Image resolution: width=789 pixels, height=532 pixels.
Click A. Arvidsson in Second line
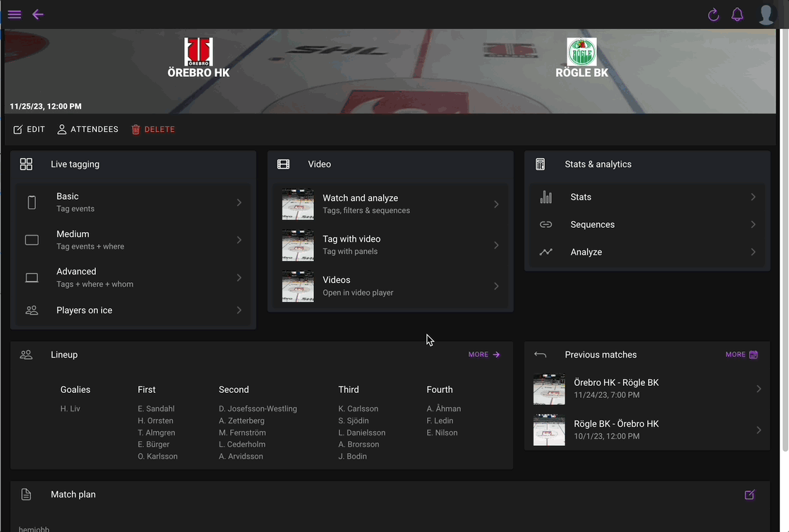click(x=241, y=457)
